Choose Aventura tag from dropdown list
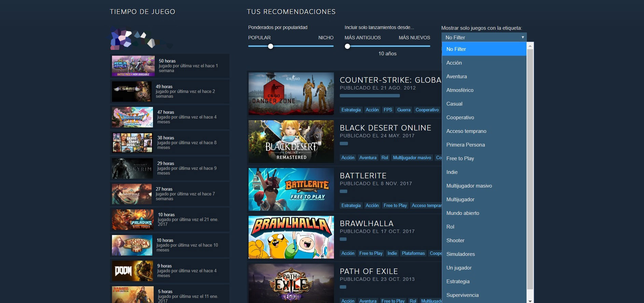The image size is (644, 303). tap(484, 76)
